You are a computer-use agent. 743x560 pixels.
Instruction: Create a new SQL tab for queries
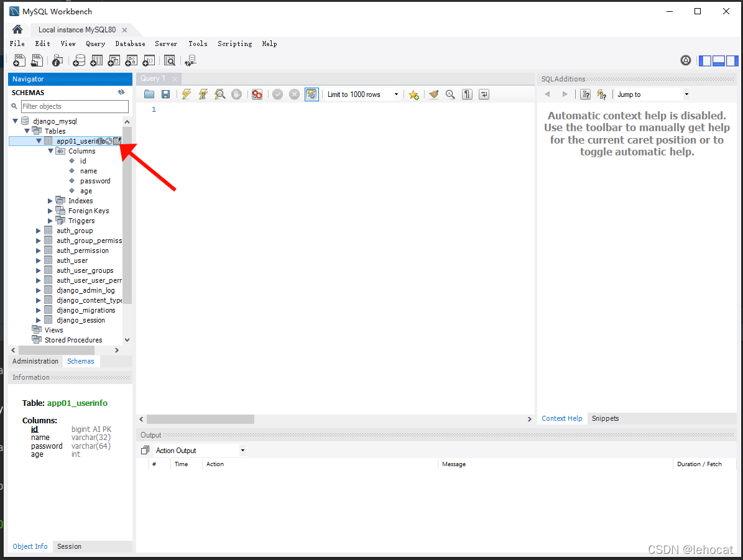[x=19, y=60]
